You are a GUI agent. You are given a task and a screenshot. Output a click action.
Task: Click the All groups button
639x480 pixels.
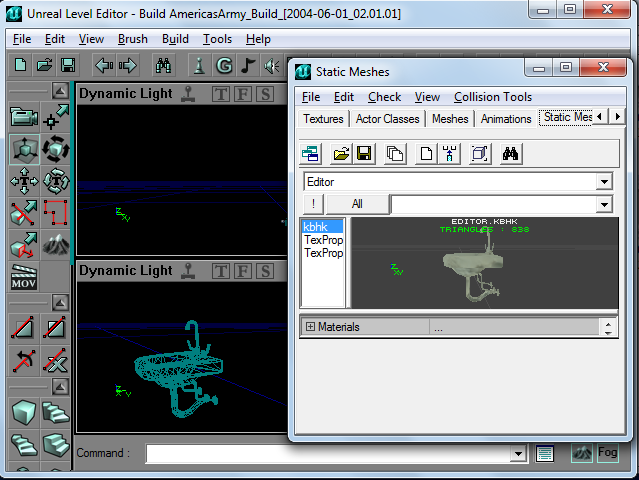357,204
